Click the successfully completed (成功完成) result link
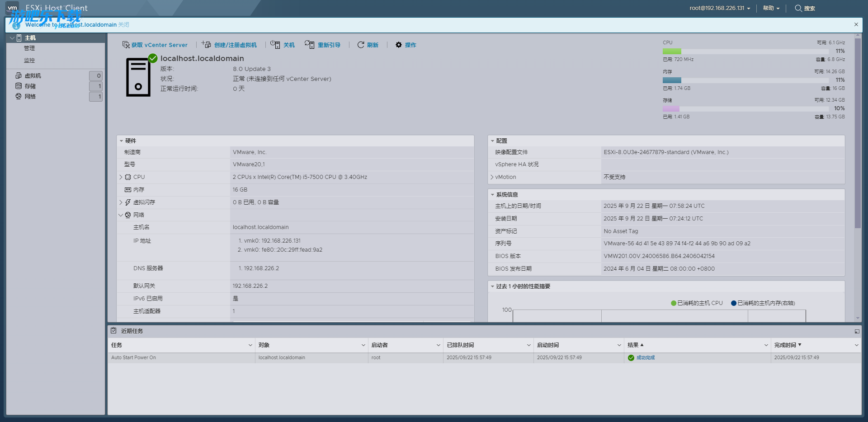 point(645,358)
